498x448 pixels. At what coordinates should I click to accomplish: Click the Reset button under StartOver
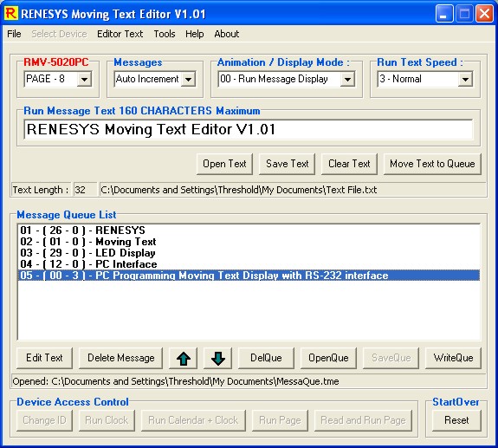point(456,420)
